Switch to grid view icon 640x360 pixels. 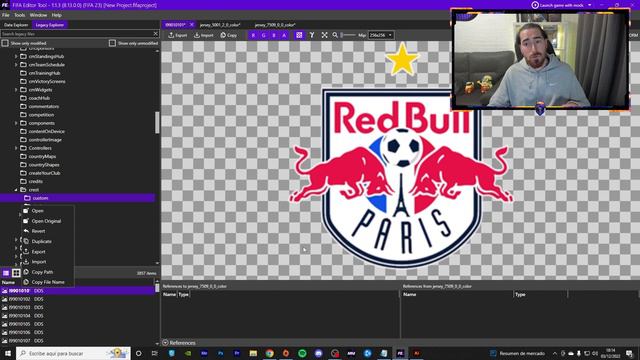(16, 273)
